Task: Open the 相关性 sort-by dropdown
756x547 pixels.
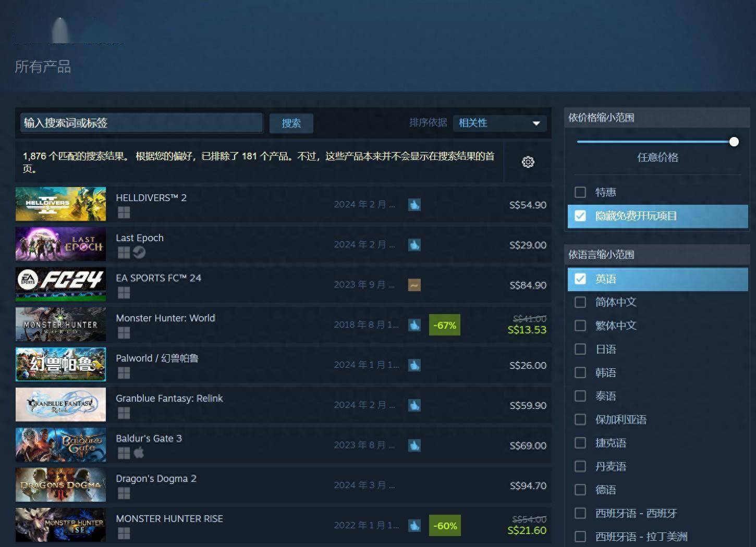Action: (499, 123)
